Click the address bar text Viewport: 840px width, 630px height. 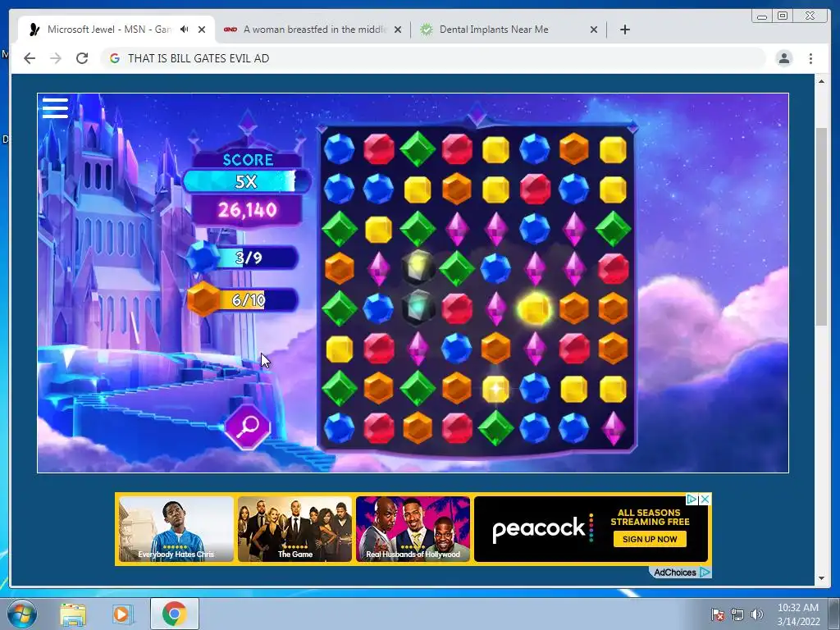(199, 58)
